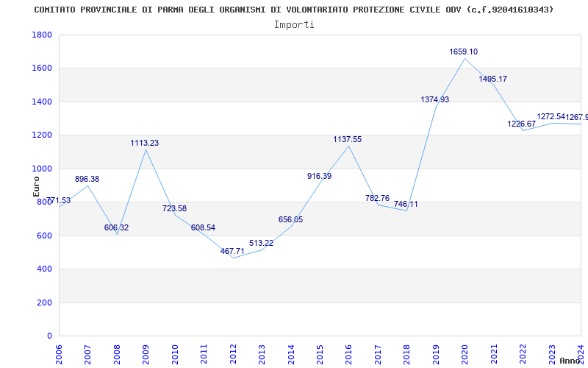This screenshot has height=368, width=588.
Task: Click the 2009 year label
Action: pyautogui.click(x=146, y=354)
